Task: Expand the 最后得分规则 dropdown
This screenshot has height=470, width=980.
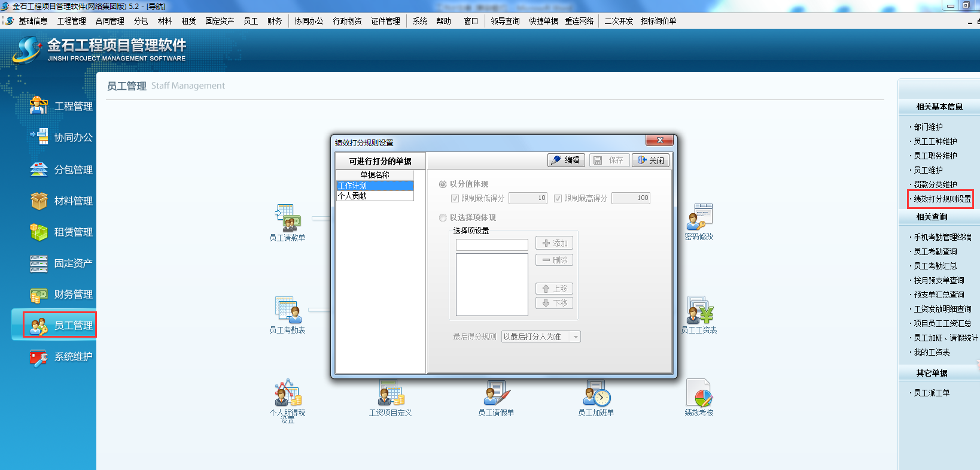Action: (x=576, y=337)
